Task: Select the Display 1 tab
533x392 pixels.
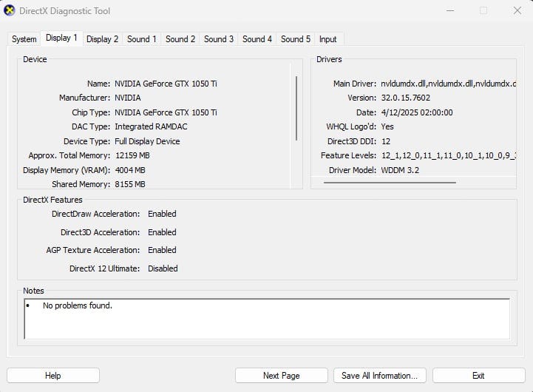Action: (x=61, y=38)
